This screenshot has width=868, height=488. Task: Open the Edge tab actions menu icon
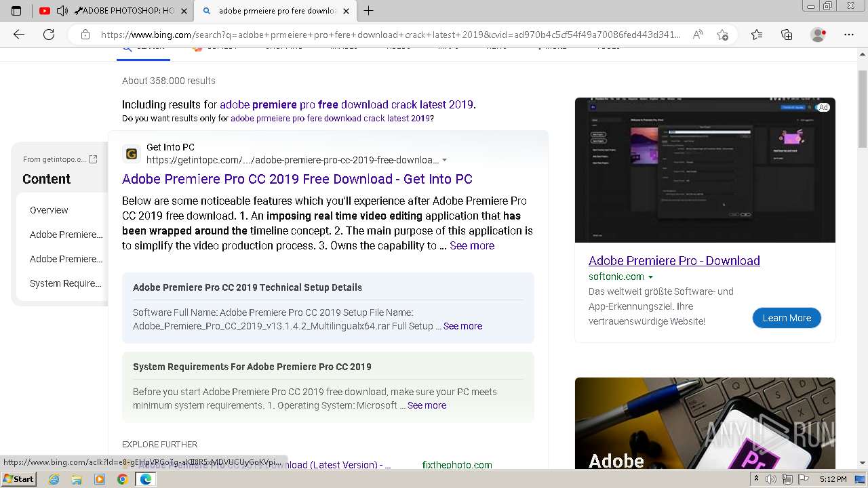(x=16, y=11)
